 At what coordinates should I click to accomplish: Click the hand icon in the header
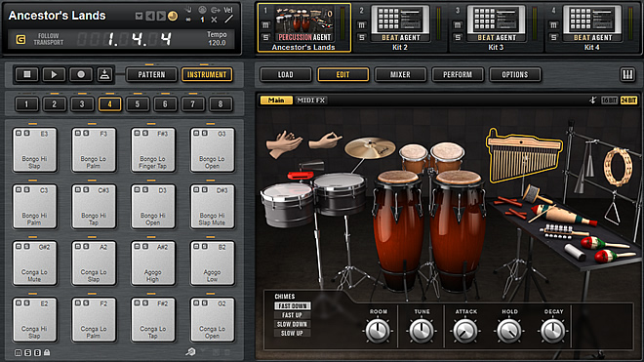pyautogui.click(x=188, y=10)
